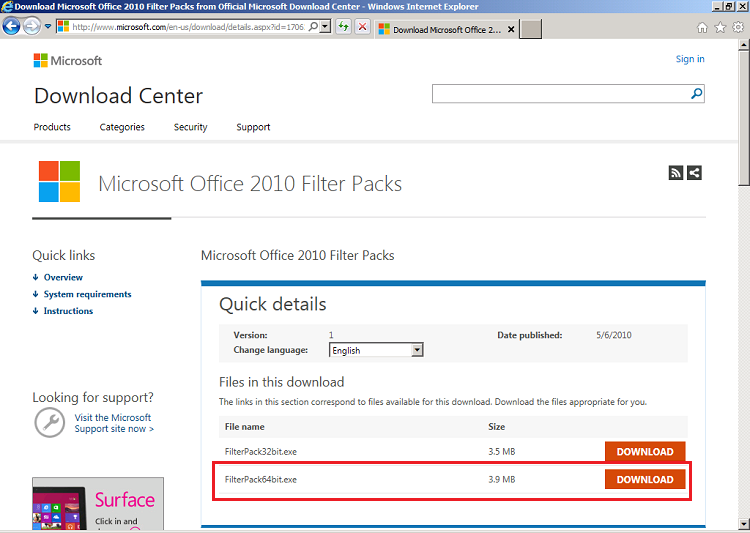750x533 pixels.
Task: Click the browser Forward arrow button
Action: tap(32, 27)
